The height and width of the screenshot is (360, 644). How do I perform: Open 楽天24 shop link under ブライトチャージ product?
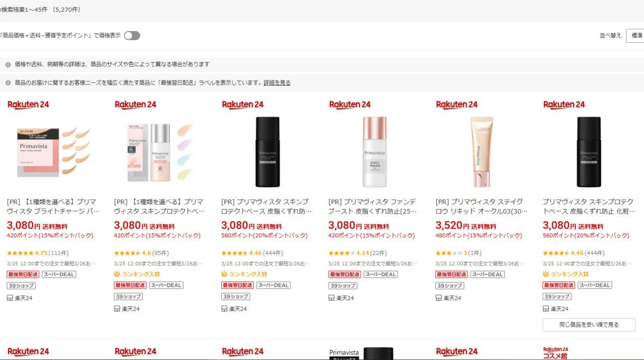20,298
